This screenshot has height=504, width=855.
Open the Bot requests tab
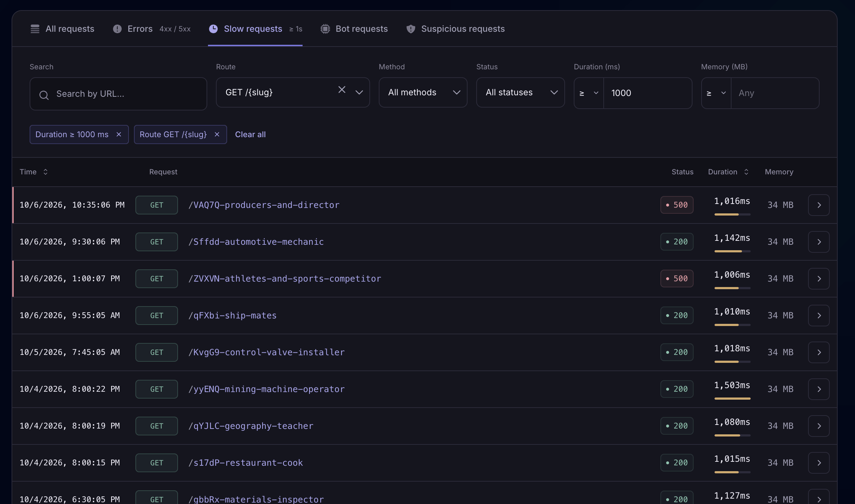pos(354,29)
